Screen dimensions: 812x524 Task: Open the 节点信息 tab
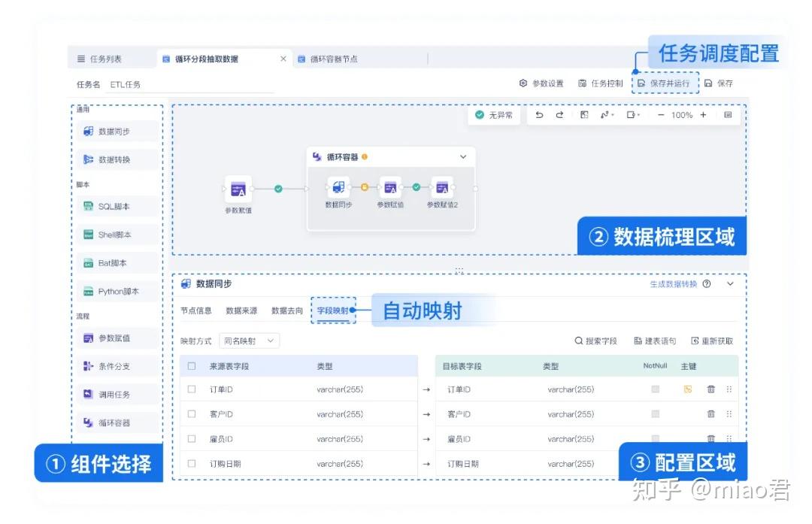pos(196,310)
